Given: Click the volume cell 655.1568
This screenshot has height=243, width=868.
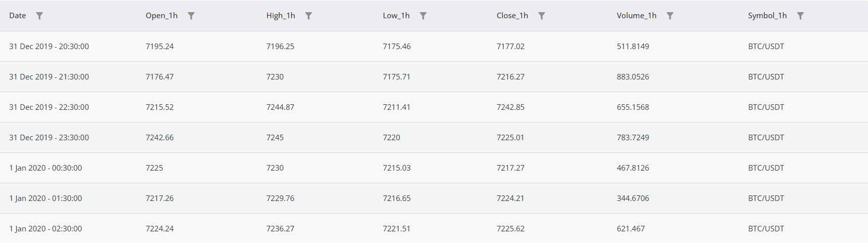Looking at the screenshot, I should point(633,107).
